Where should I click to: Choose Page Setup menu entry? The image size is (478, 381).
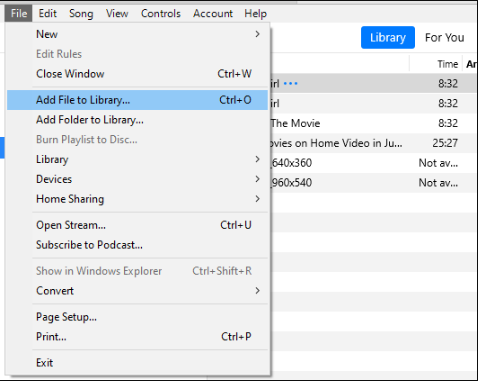137,317
